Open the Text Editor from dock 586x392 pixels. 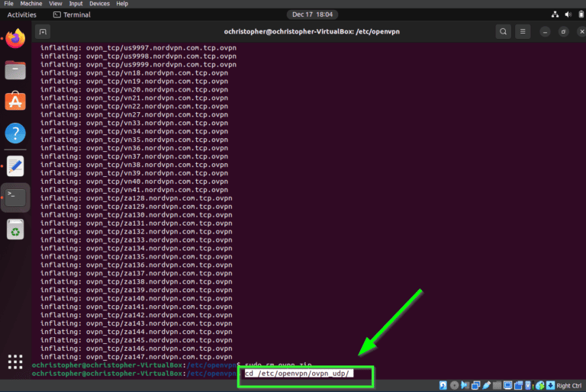click(x=15, y=165)
